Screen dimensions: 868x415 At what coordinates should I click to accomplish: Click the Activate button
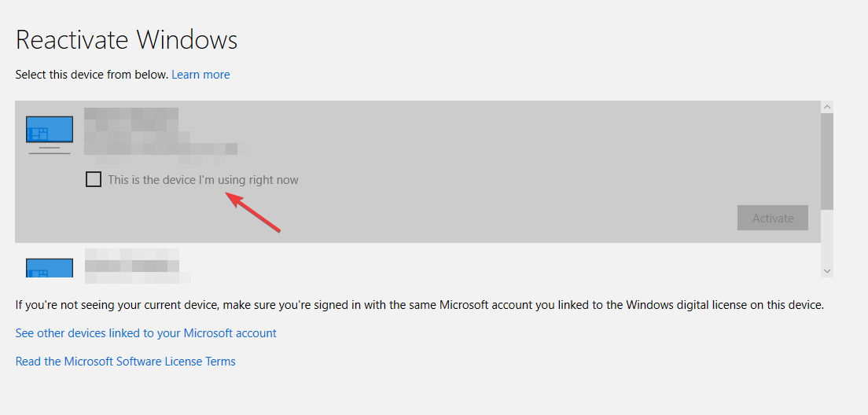(772, 218)
